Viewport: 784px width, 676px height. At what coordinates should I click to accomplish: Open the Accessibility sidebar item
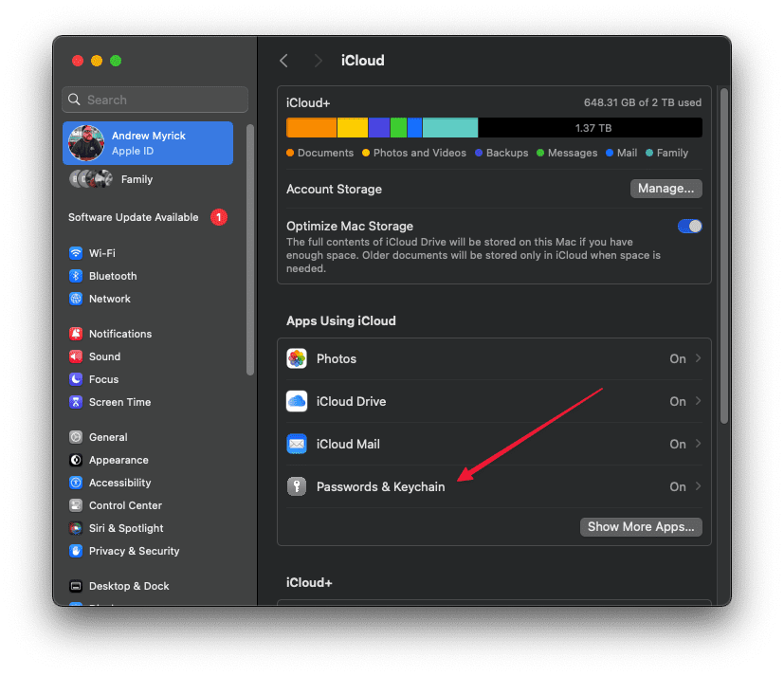click(149, 483)
